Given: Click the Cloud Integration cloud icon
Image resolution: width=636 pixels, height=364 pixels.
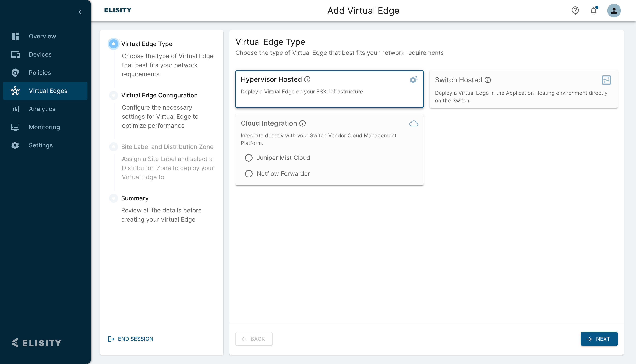Looking at the screenshot, I should click(414, 124).
